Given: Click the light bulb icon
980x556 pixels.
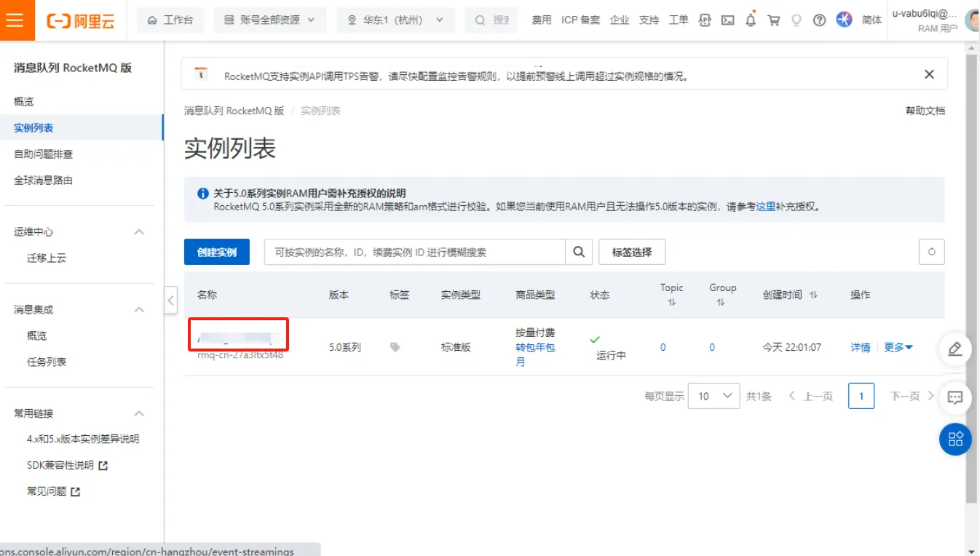Looking at the screenshot, I should coord(797,20).
